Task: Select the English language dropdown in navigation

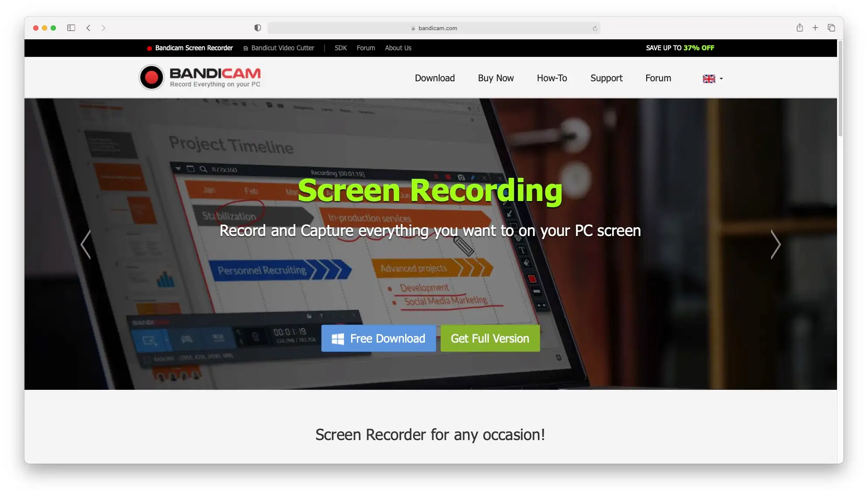Action: coord(713,78)
